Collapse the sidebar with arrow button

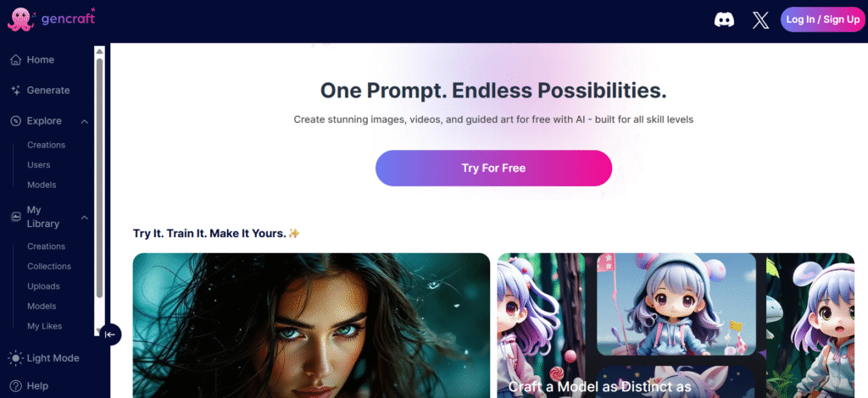[x=110, y=334]
